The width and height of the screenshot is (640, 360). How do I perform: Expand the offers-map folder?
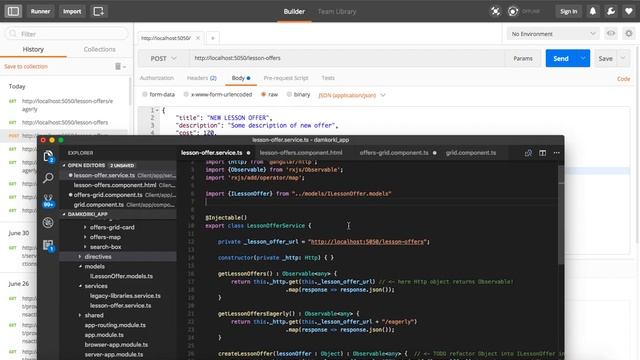point(85,237)
